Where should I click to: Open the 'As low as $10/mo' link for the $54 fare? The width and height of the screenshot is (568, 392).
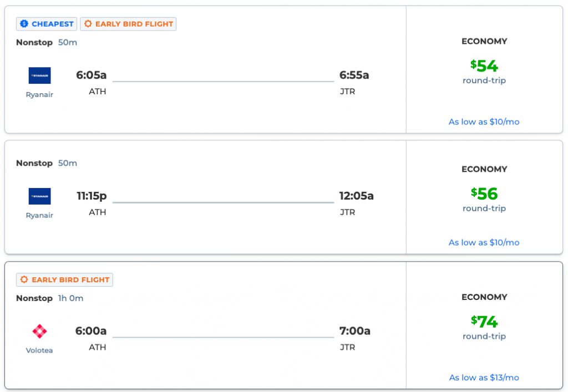(484, 122)
